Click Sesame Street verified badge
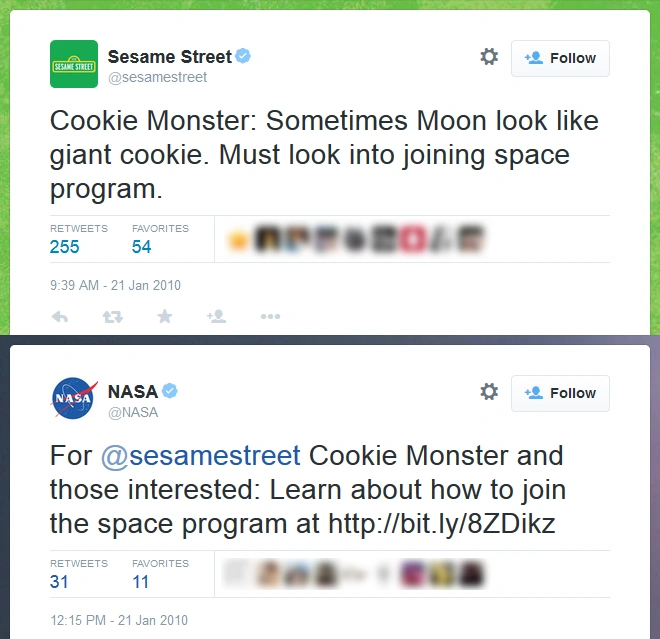 pos(243,56)
